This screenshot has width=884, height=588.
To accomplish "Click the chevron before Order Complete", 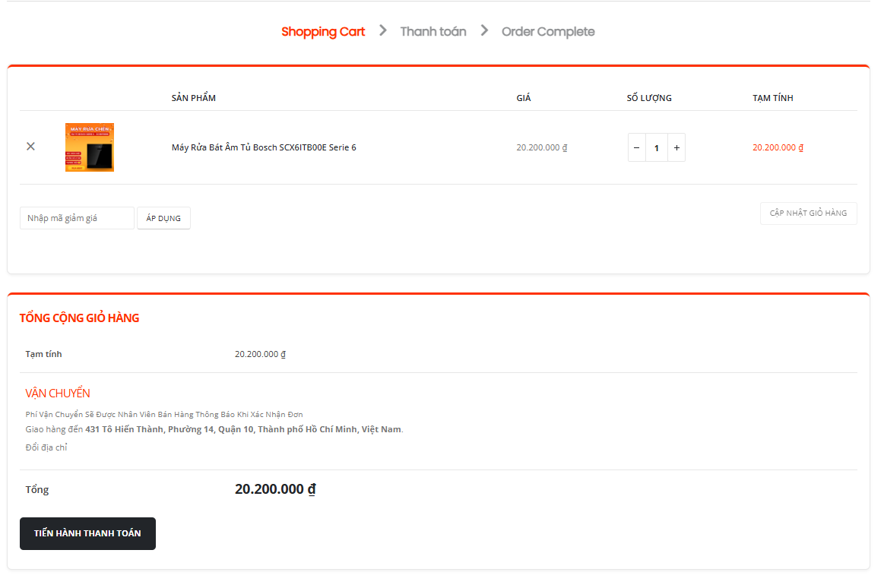I will pyautogui.click(x=484, y=30).
